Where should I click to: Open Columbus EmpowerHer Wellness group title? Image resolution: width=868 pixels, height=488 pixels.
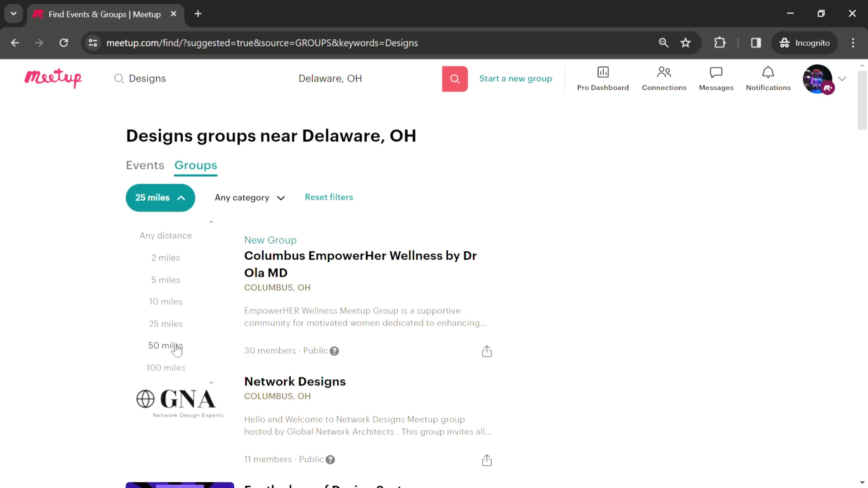(360, 264)
